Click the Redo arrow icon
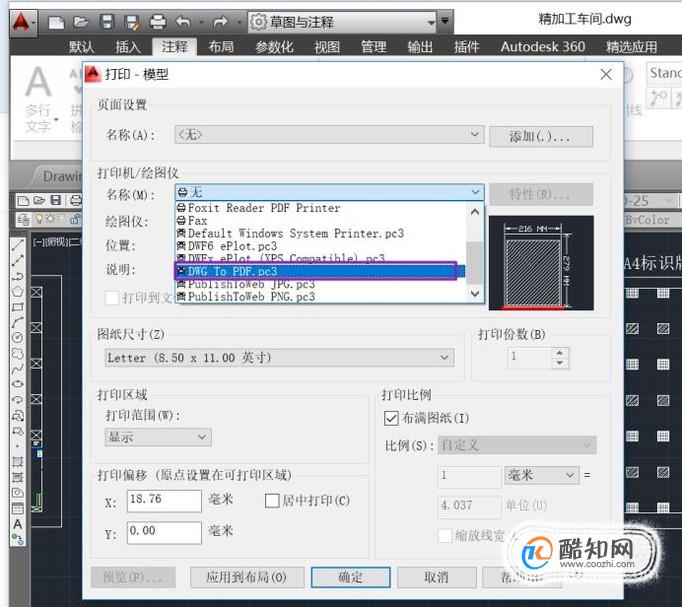This screenshot has width=682, height=607. [221, 21]
